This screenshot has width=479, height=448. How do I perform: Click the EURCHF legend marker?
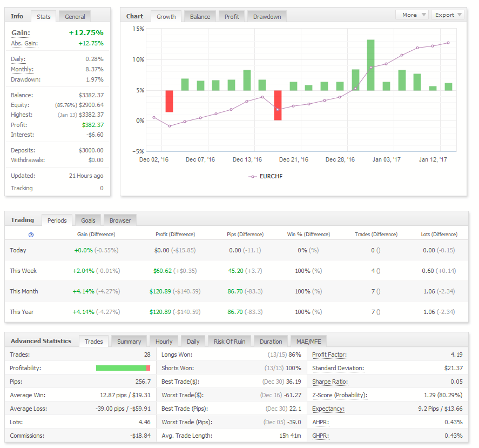pos(252,177)
